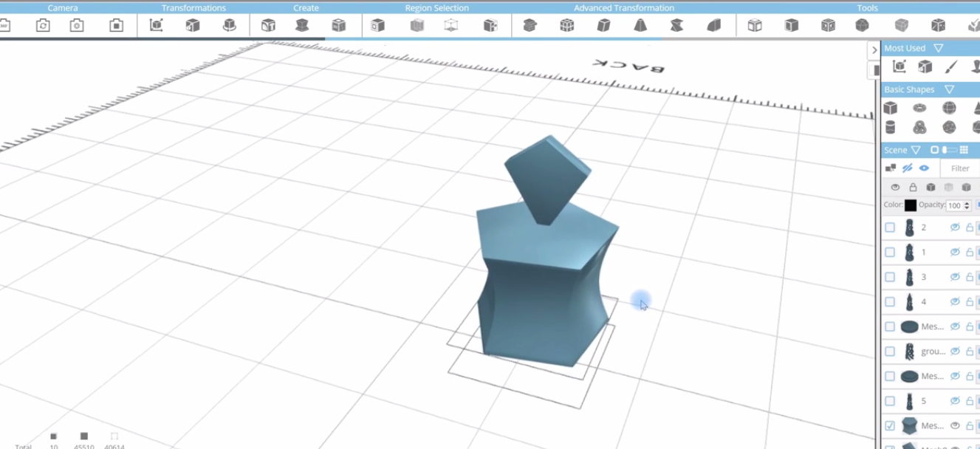This screenshot has width=980, height=449.
Task: Tick the checkbox for object 1
Action: [890, 253]
